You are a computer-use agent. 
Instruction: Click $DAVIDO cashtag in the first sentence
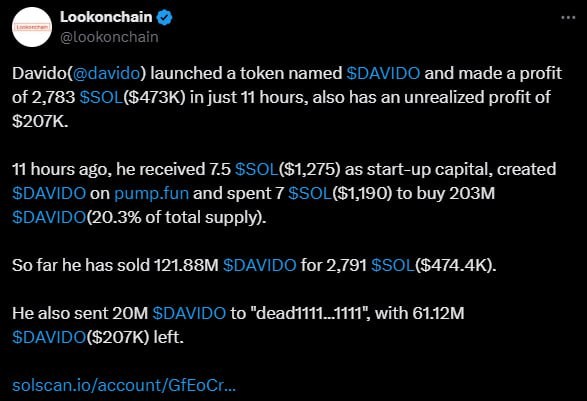pyautogui.click(x=383, y=73)
